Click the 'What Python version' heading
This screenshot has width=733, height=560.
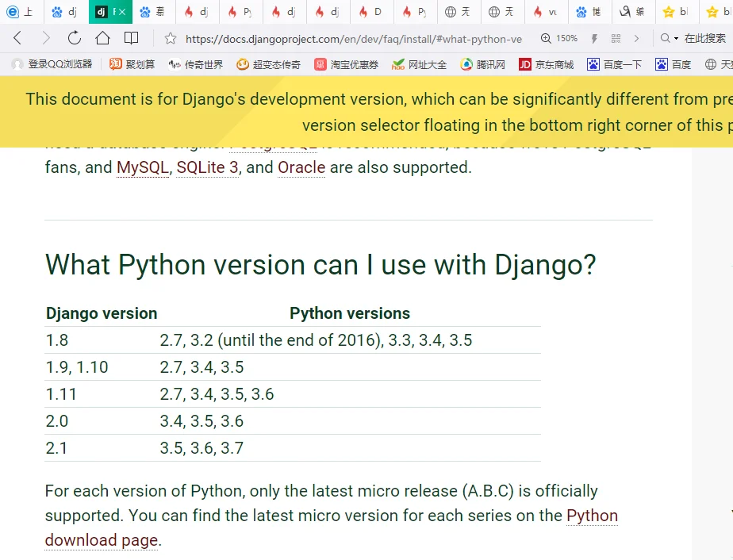tap(320, 265)
